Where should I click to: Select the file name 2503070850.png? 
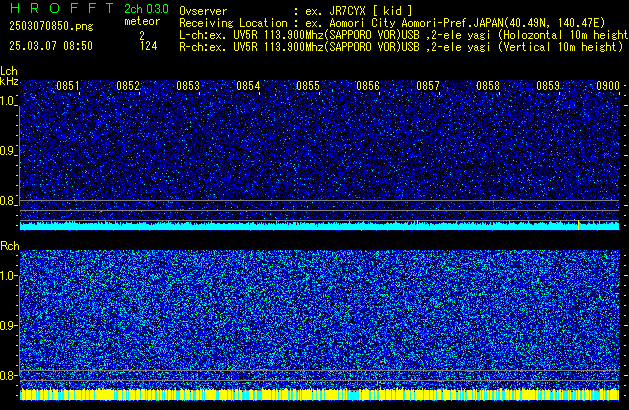[51, 26]
